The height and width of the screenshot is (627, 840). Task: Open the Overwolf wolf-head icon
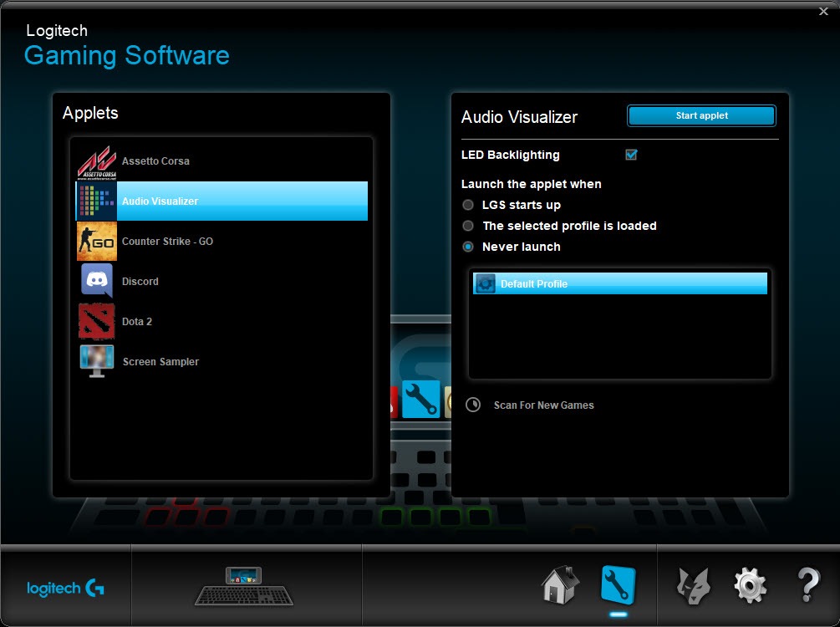coord(693,586)
